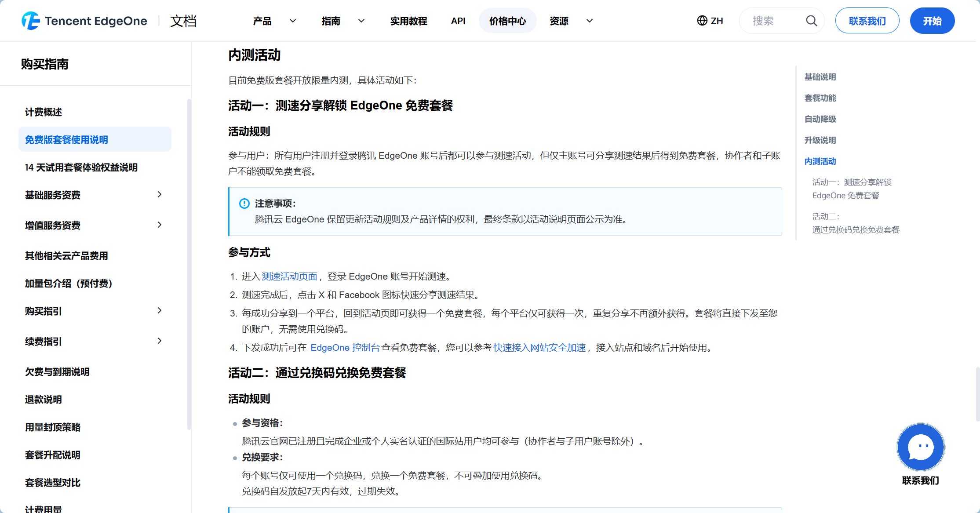
Task: Click the Tencent EdgeOne logo
Action: pyautogui.click(x=84, y=21)
